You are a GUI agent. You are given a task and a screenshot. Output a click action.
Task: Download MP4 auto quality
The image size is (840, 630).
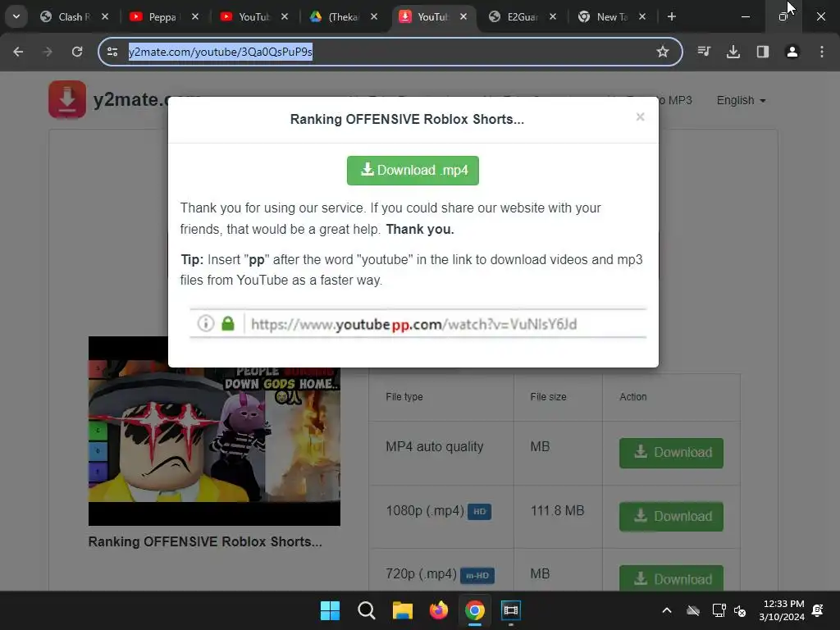click(671, 453)
